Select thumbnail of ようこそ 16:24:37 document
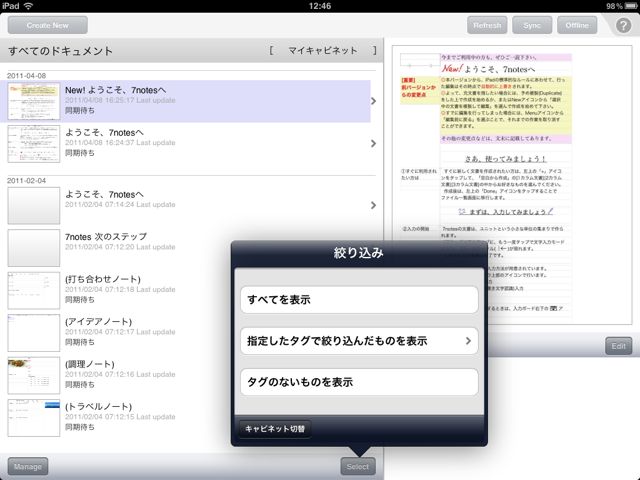Viewport: 640px width, 480px height. pos(34,144)
